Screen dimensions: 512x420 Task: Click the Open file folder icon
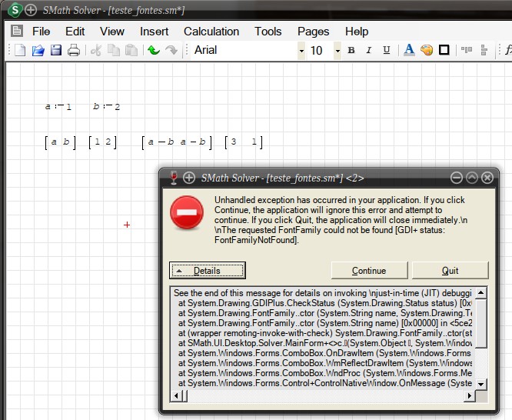pyautogui.click(x=38, y=51)
